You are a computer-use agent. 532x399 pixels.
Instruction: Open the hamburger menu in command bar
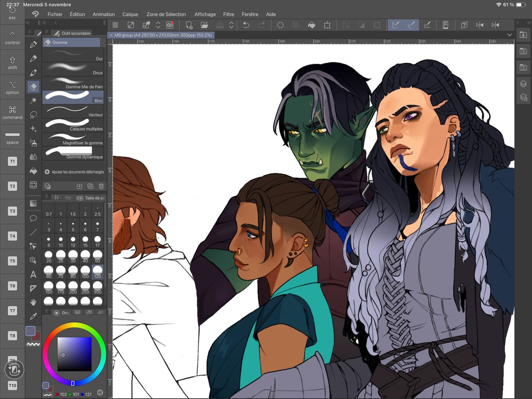(x=115, y=25)
